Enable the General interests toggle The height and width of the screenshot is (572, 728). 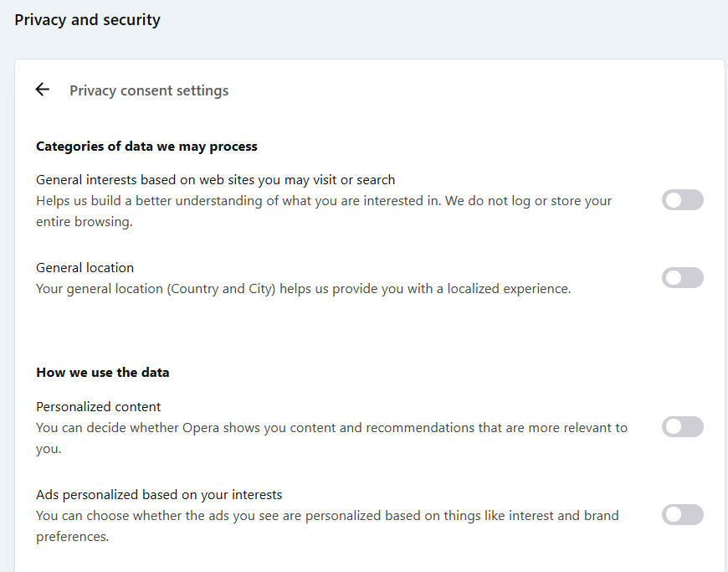(683, 200)
